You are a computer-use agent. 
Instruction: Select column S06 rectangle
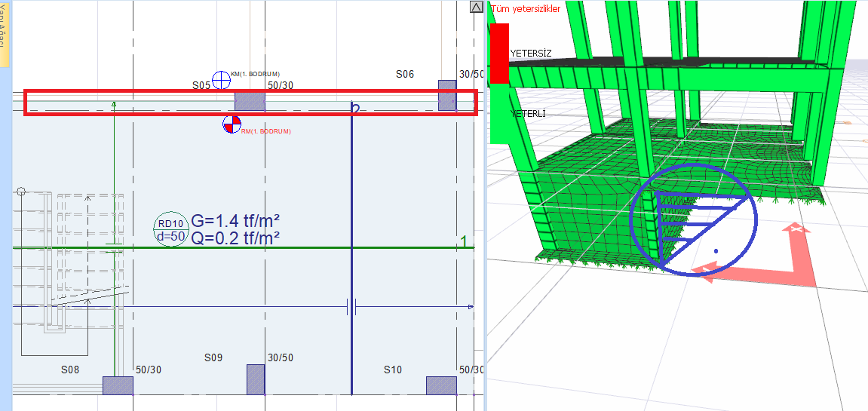point(447,96)
